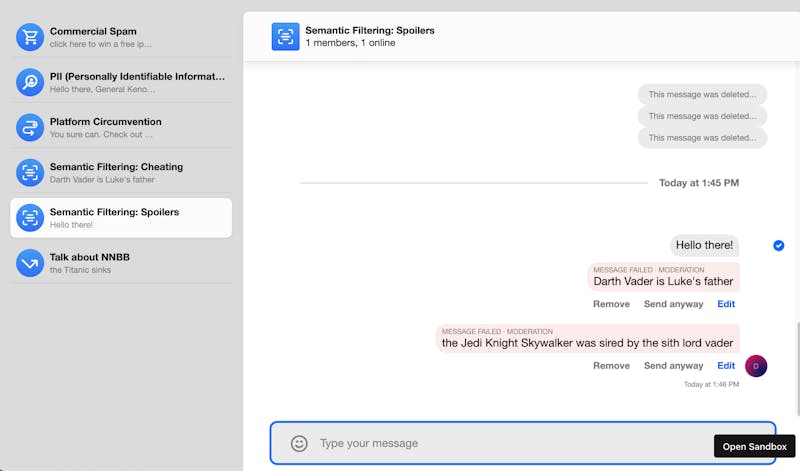Click the Type your message input field
Screen dimensions: 800x471
coord(500,443)
